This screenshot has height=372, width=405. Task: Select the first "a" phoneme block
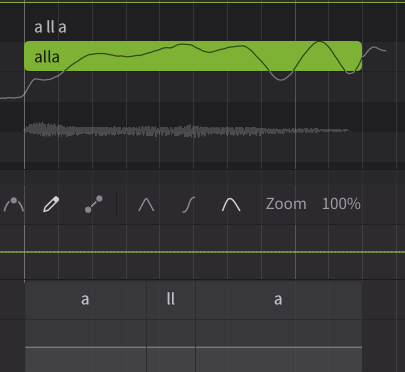point(86,299)
